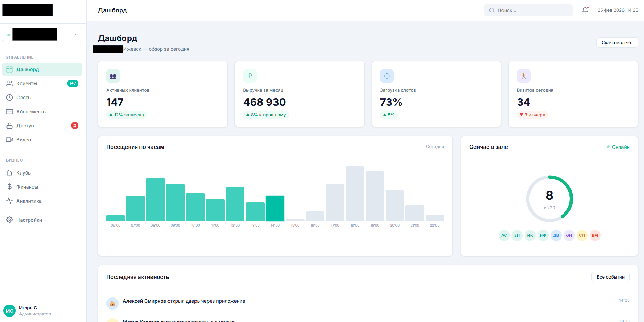Open the Клиенты section

pyautogui.click(x=27, y=83)
